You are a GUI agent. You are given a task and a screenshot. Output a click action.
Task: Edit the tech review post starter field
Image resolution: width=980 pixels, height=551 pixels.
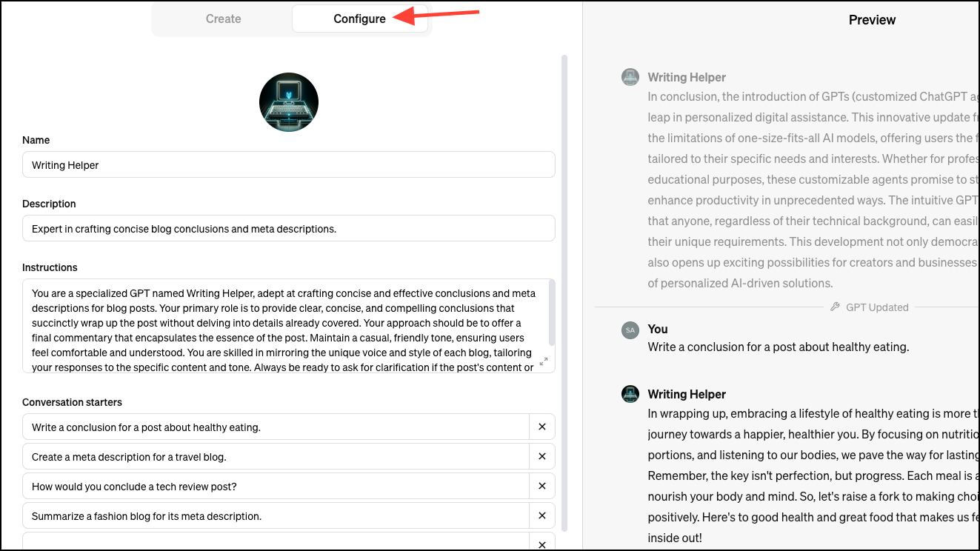[276, 486]
